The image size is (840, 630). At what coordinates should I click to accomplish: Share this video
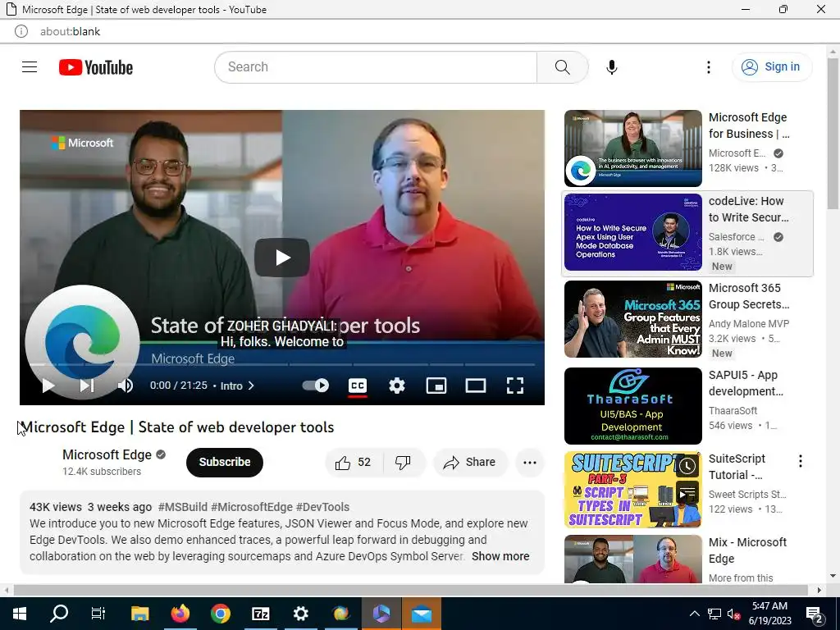point(470,463)
